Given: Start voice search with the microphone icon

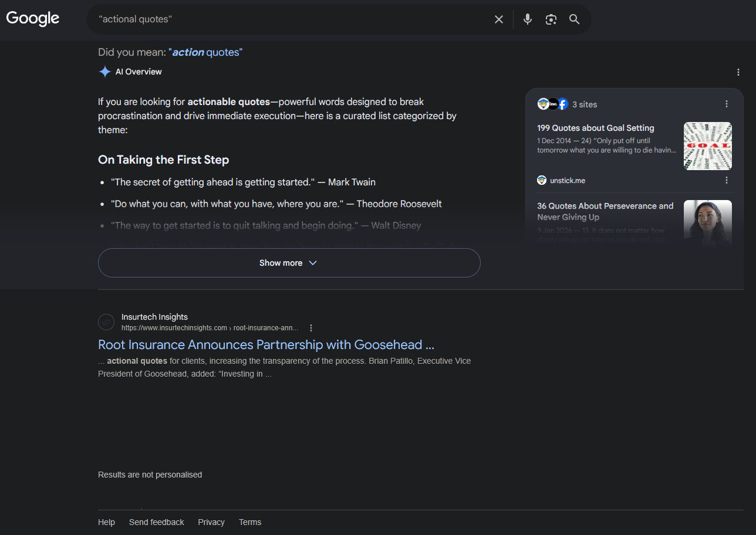Looking at the screenshot, I should pos(528,19).
